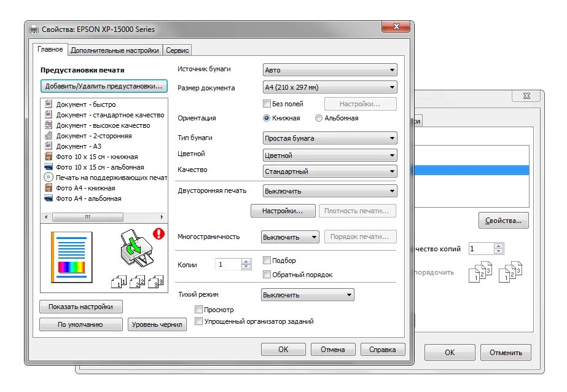567x392 pixels.
Task: Select 'Документ - 2-сторонняя' preset text
Action: click(x=93, y=136)
